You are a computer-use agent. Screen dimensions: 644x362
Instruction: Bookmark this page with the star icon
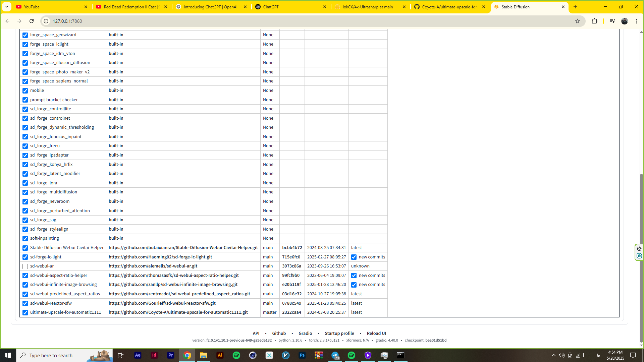pyautogui.click(x=577, y=21)
